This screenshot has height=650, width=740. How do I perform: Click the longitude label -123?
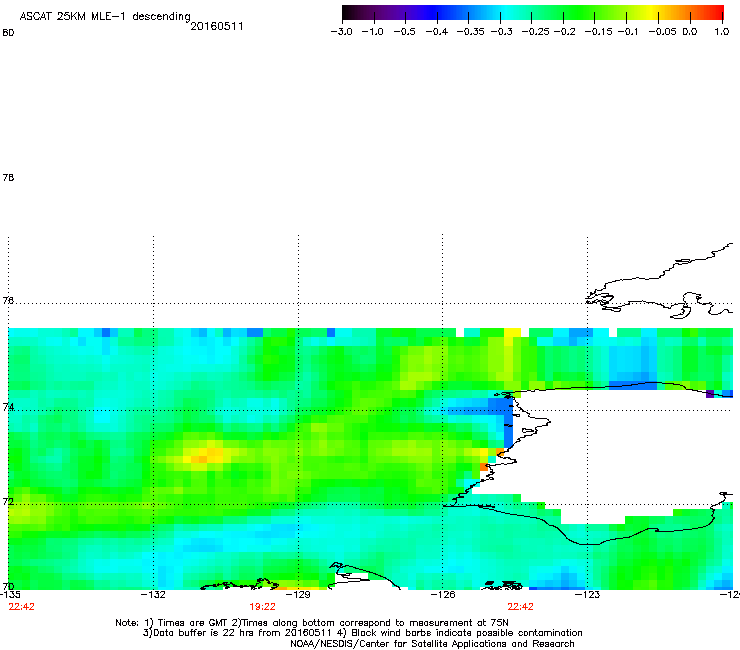(588, 595)
